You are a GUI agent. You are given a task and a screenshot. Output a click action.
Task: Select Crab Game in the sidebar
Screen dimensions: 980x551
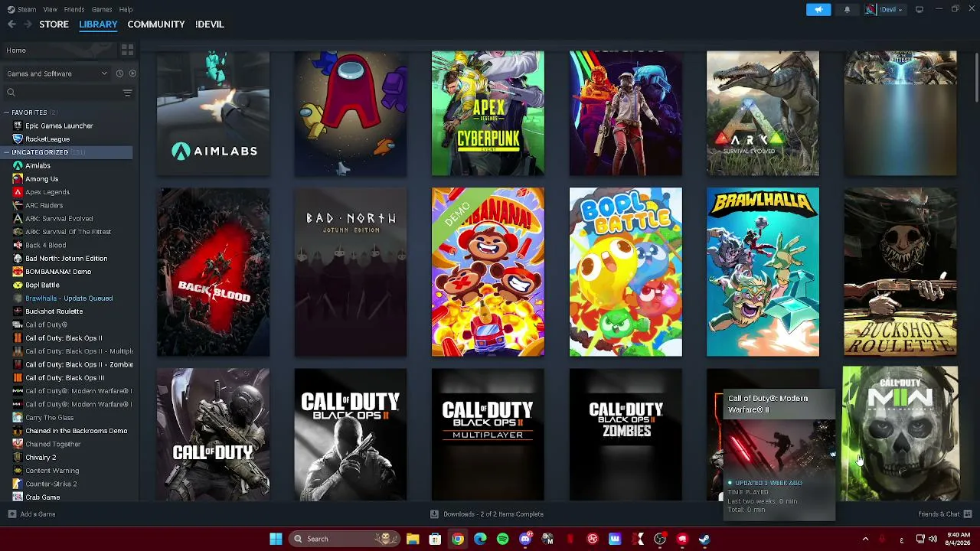coord(43,497)
